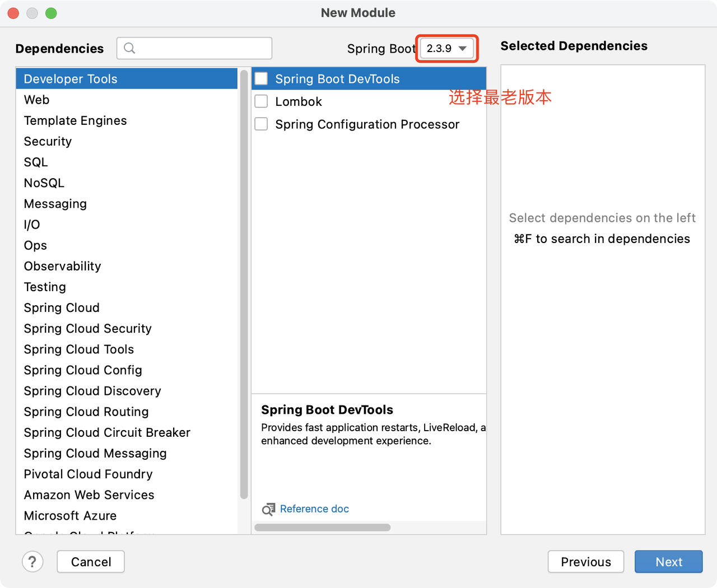The width and height of the screenshot is (717, 588).
Task: Open Spring Cloud Config category
Action: (127, 370)
